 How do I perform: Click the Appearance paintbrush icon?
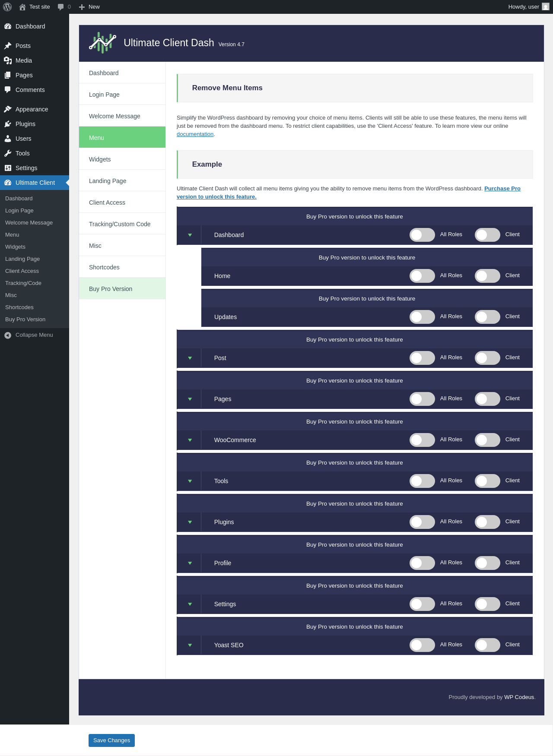point(8,109)
